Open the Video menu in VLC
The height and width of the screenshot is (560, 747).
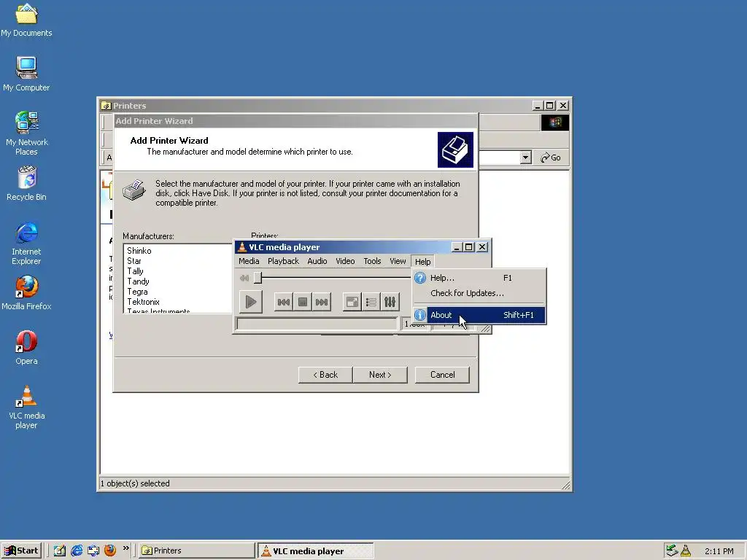point(345,261)
